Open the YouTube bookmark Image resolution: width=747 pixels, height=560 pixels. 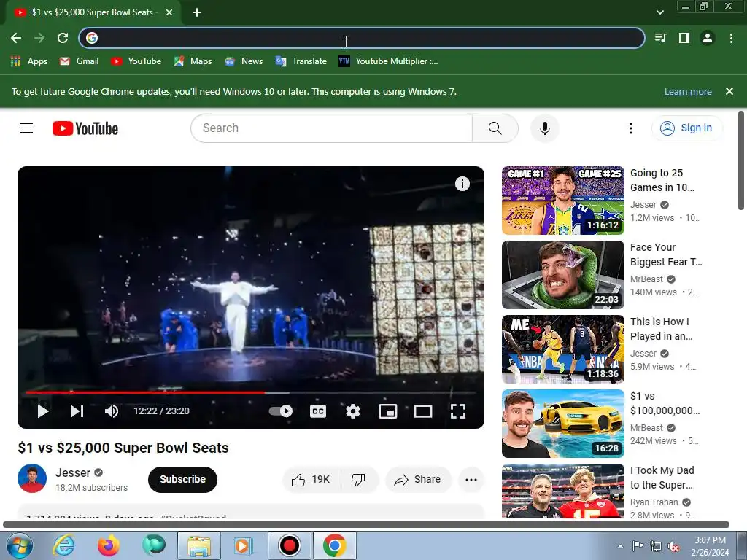[x=136, y=61]
